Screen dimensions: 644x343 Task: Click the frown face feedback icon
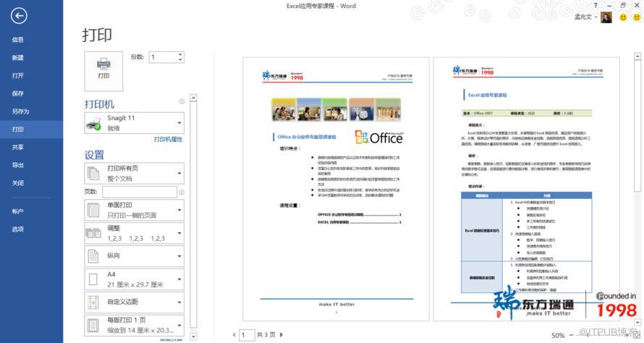point(636,17)
